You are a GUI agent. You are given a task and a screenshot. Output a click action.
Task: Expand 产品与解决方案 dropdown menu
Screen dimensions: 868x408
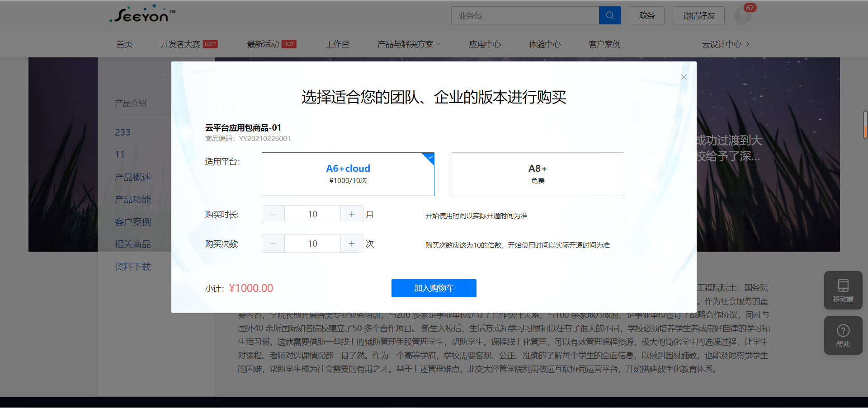(409, 44)
